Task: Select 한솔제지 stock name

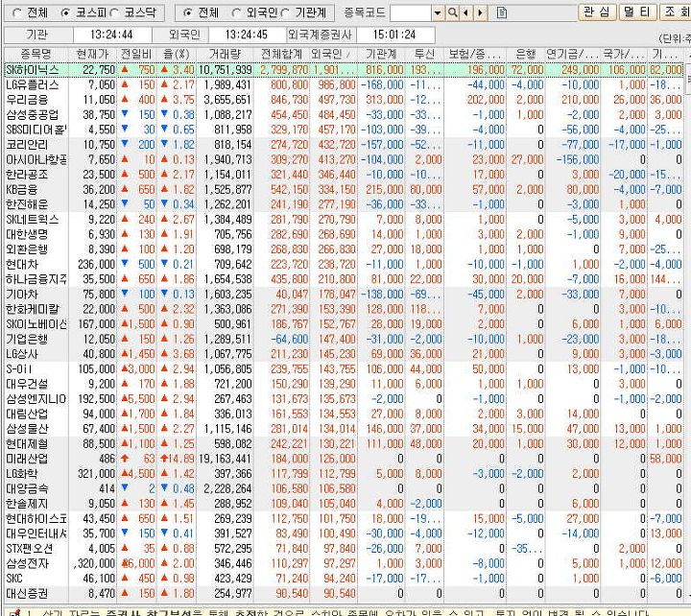Action: click(27, 505)
